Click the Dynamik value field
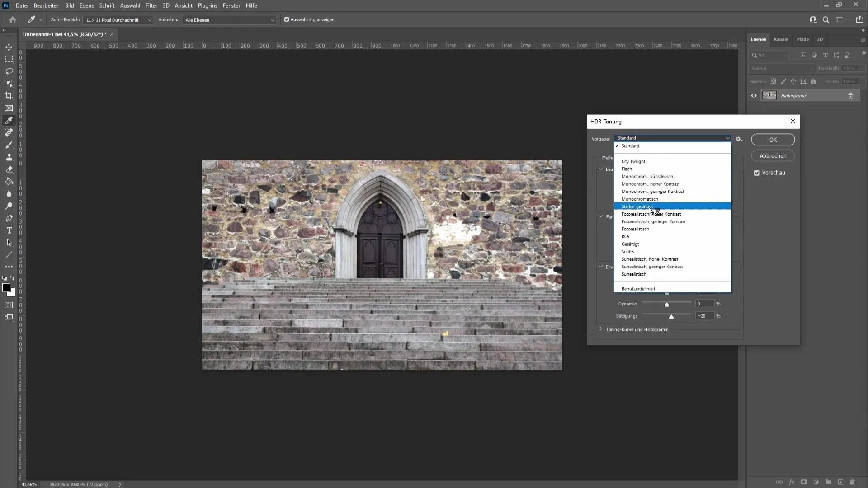The image size is (868, 488). (x=705, y=304)
